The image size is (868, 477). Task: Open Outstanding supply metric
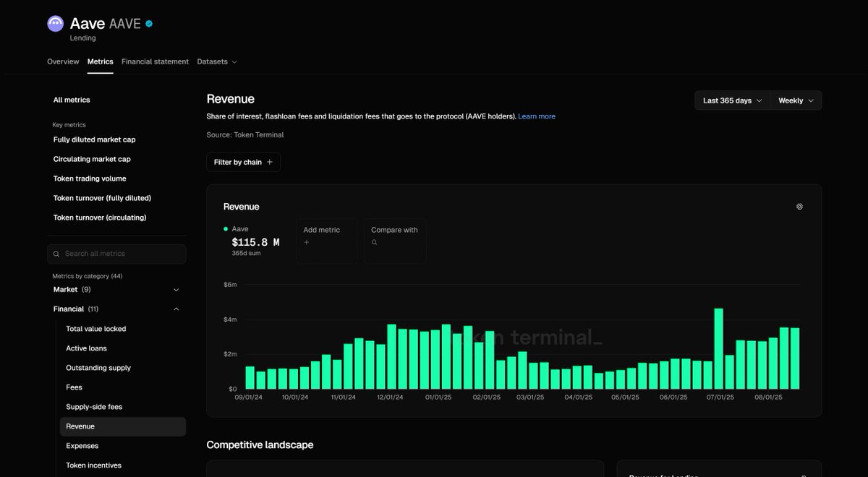(98, 368)
